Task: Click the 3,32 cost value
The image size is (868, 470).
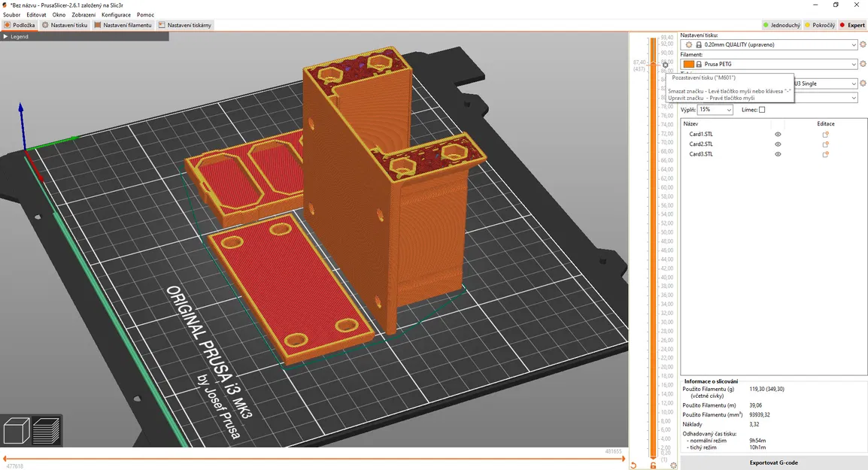Action: pyautogui.click(x=754, y=425)
